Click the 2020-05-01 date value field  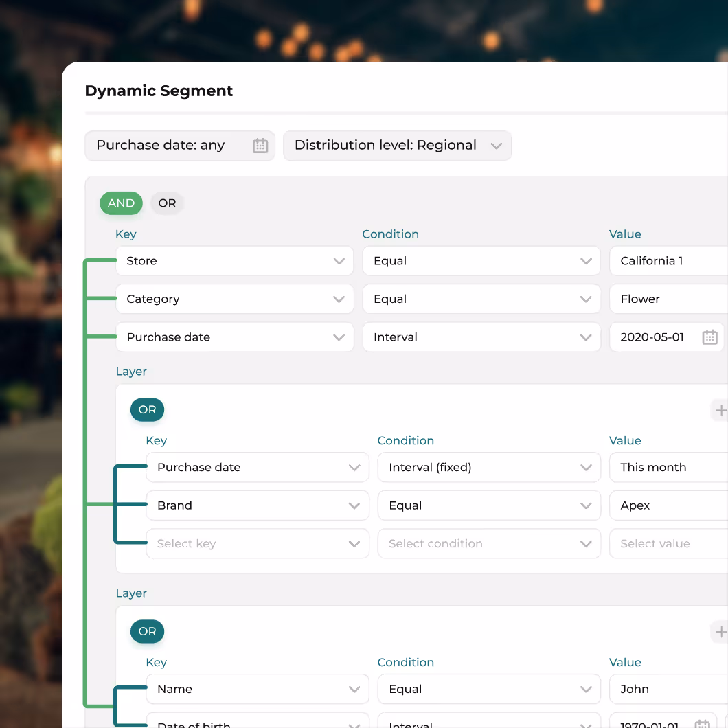[x=667, y=337]
